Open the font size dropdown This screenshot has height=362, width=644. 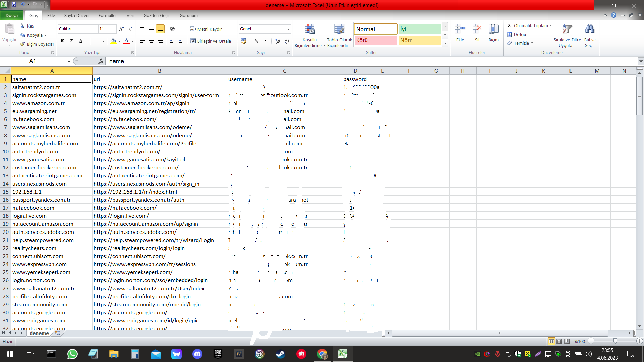114,29
